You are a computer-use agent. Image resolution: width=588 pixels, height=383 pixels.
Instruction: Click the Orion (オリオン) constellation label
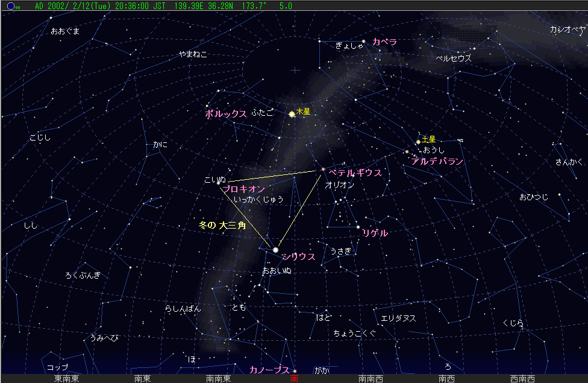coord(339,185)
